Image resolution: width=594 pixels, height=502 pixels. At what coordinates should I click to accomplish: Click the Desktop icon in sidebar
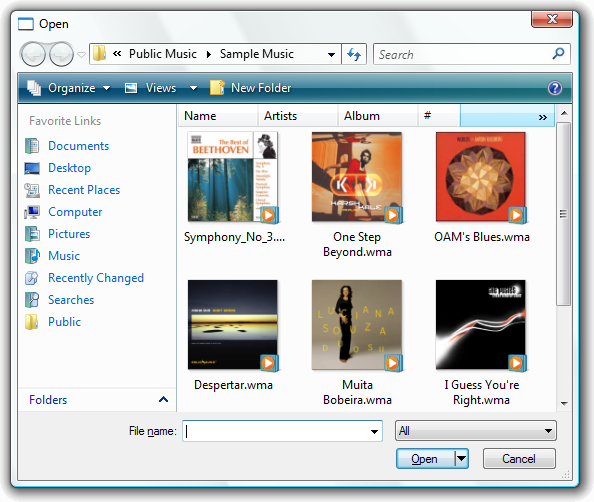(x=32, y=168)
